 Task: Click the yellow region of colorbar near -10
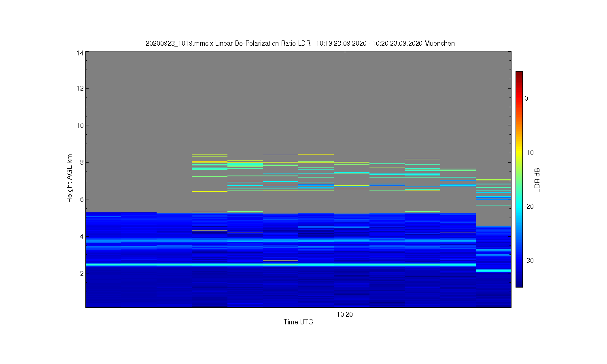[x=519, y=152]
